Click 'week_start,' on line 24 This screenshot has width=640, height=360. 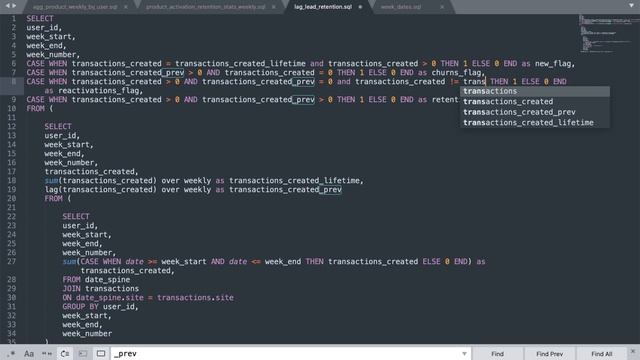click(87, 235)
